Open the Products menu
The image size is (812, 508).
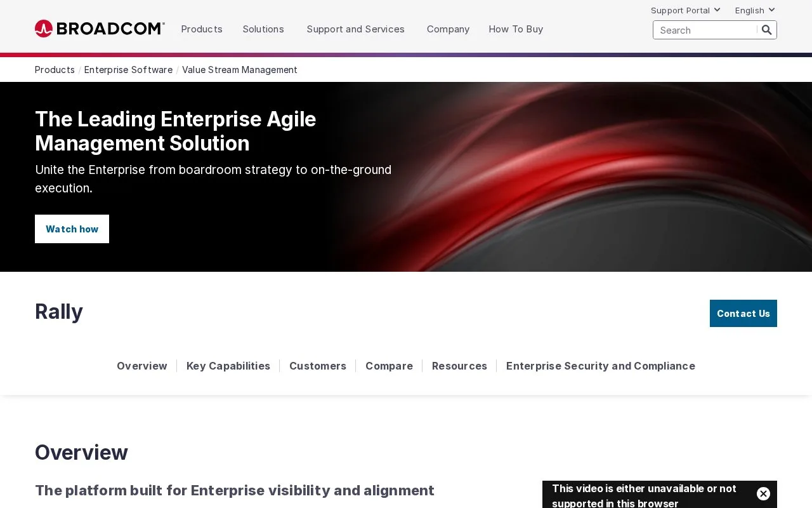(x=202, y=29)
